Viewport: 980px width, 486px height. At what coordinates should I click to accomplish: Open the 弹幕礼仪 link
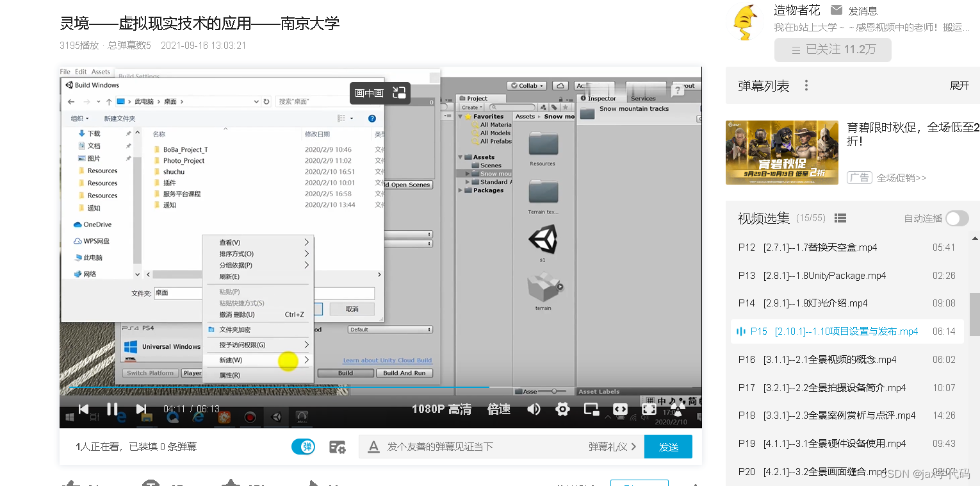click(613, 447)
